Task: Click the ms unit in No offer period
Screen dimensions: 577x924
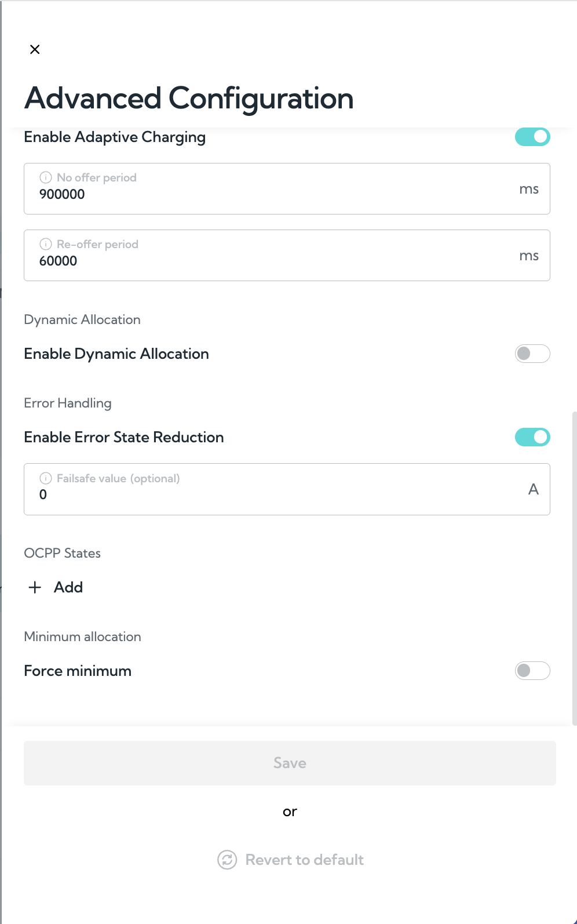Action: (529, 189)
